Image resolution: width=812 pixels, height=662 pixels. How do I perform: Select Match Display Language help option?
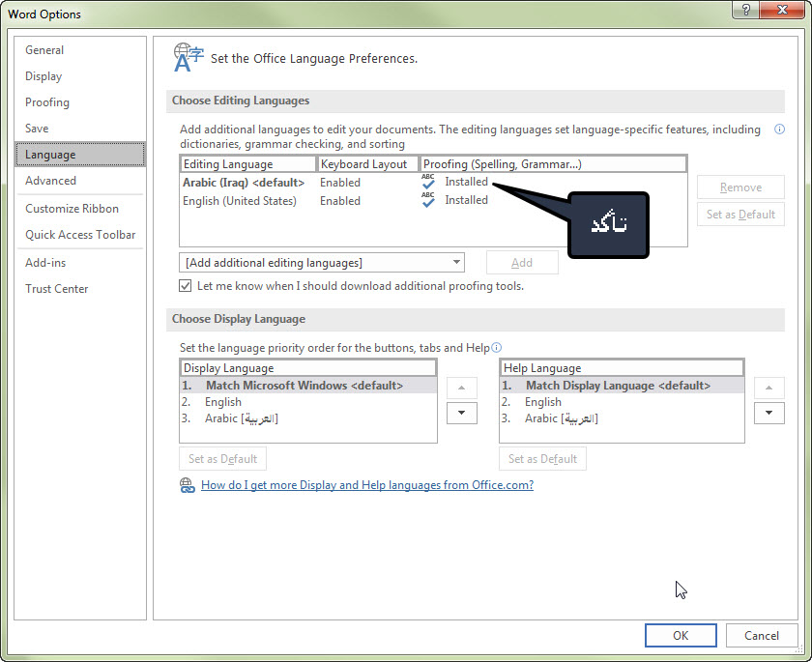click(x=622, y=385)
